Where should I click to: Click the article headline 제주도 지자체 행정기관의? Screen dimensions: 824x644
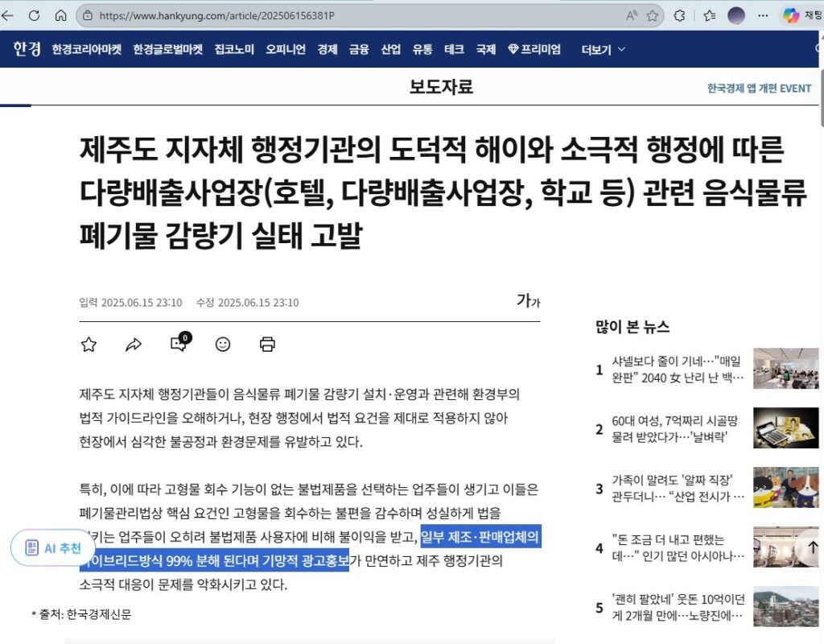(443, 192)
